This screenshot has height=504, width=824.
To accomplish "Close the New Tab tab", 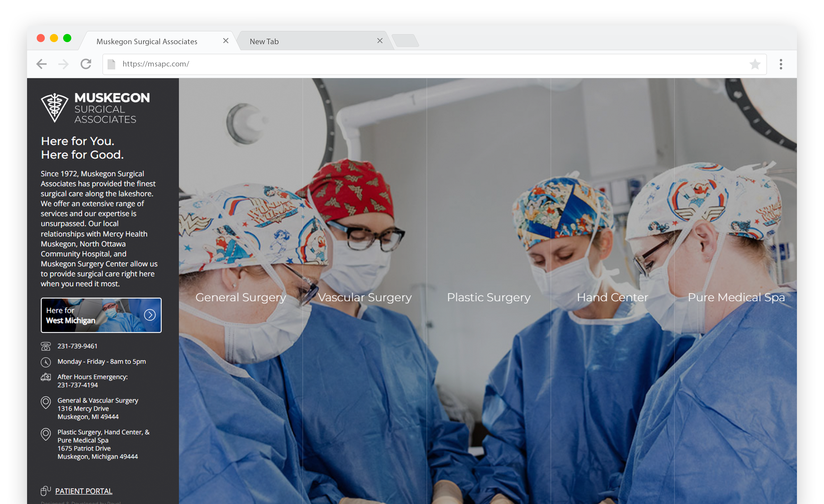I will [380, 41].
